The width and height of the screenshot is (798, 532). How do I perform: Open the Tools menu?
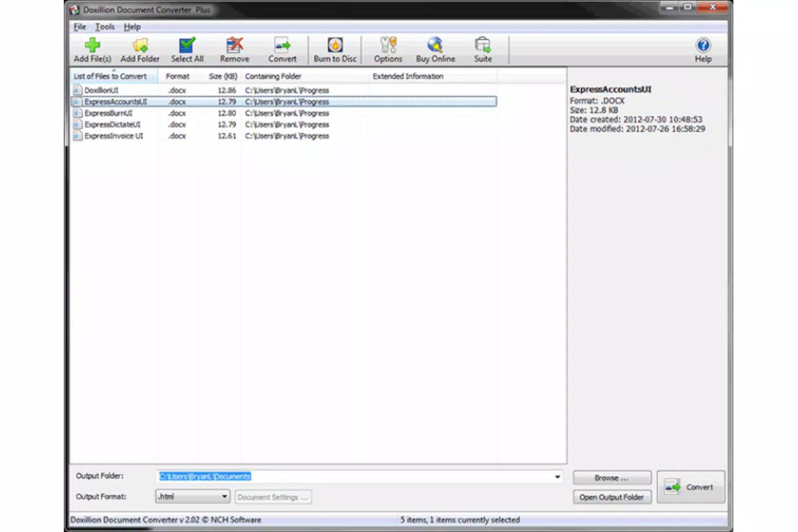tap(104, 27)
